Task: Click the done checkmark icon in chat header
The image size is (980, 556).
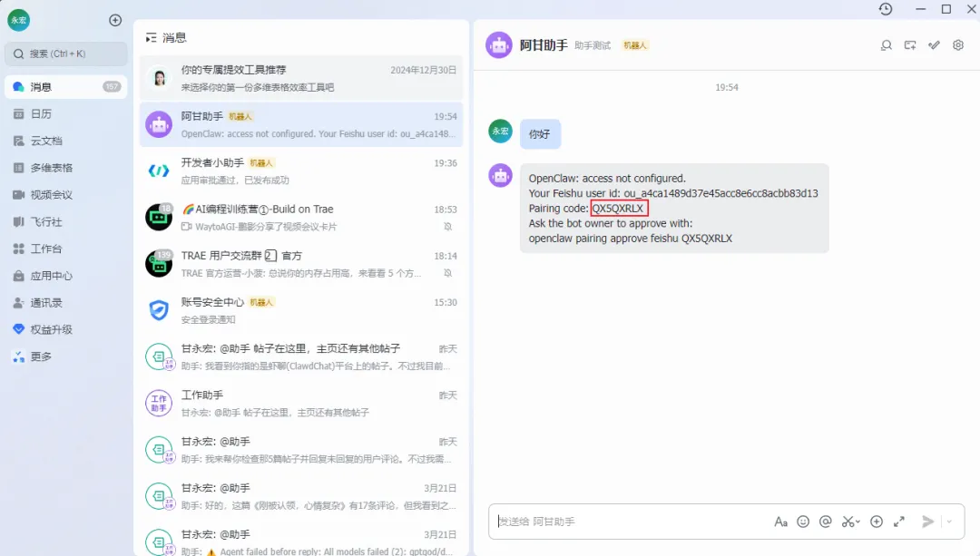Action: coord(934,45)
